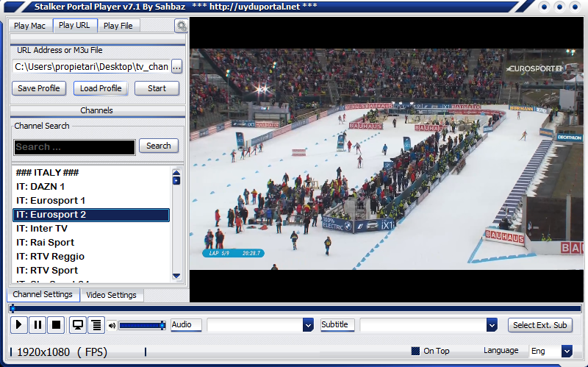Click the channel Search button
Screen dimensions: 588x367
159,146
